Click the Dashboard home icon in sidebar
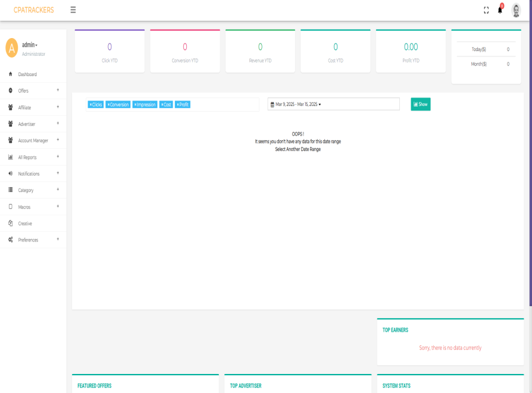 coord(11,74)
